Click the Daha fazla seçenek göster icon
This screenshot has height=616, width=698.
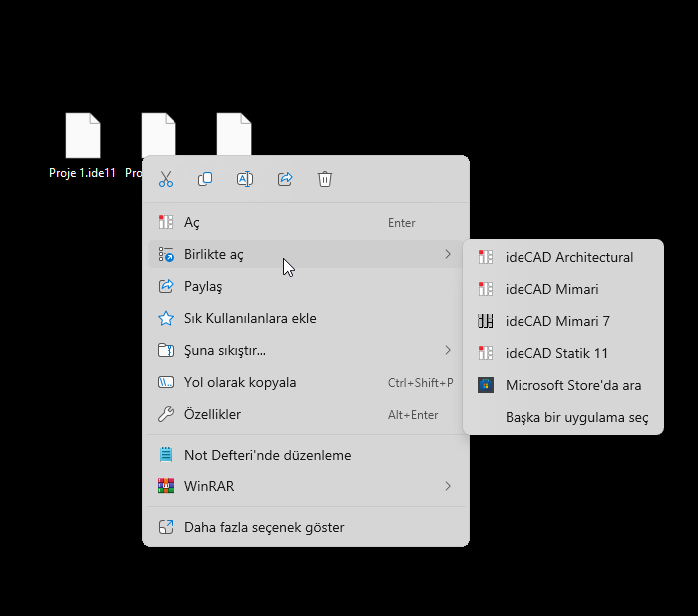[x=166, y=527]
